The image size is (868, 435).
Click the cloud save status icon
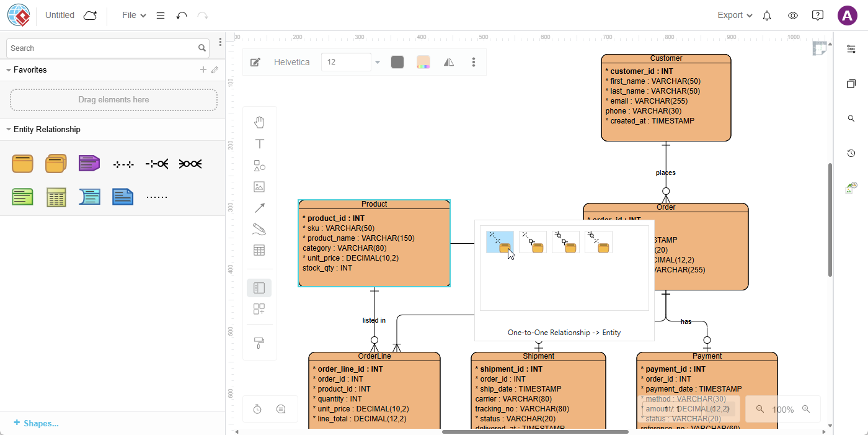90,16
